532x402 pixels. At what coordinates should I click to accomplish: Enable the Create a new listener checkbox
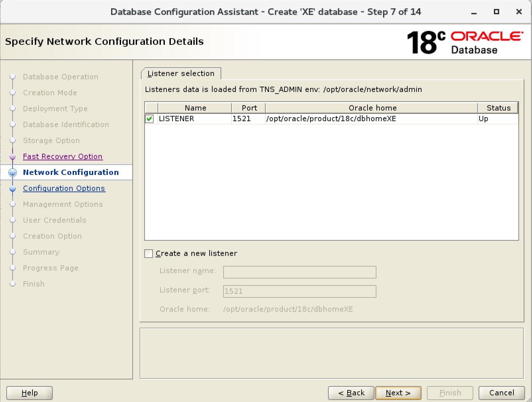(x=148, y=253)
